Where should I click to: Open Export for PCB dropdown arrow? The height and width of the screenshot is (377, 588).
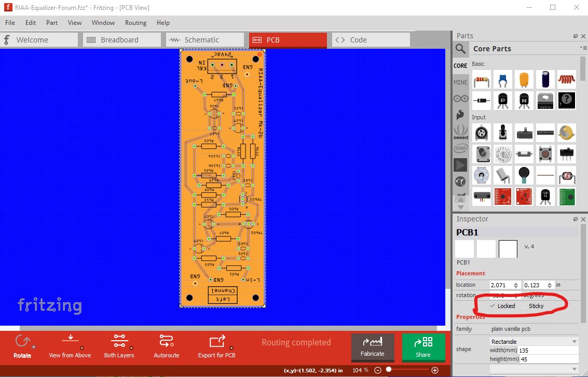[231, 348]
